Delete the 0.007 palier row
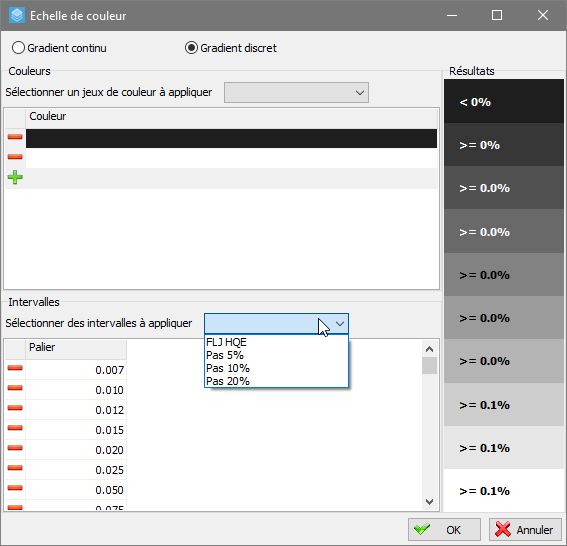 click(15, 368)
